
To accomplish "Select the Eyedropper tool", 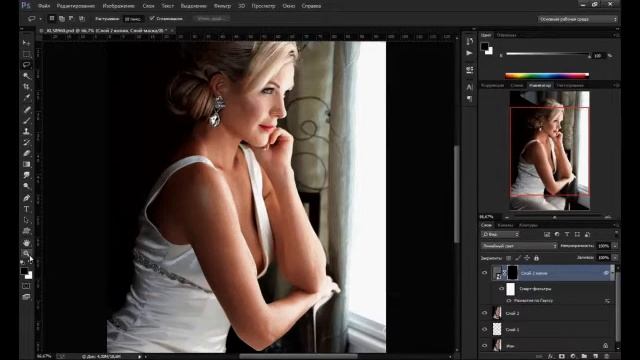I will (x=27, y=98).
